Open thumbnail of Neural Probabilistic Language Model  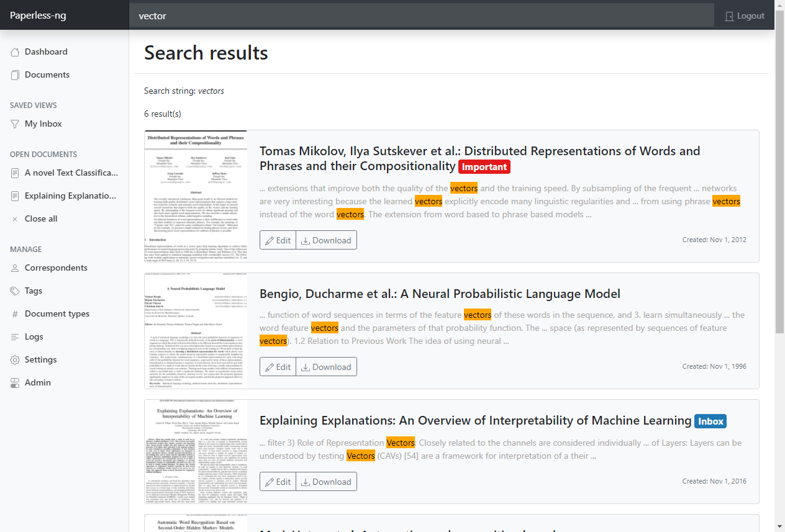pos(196,331)
